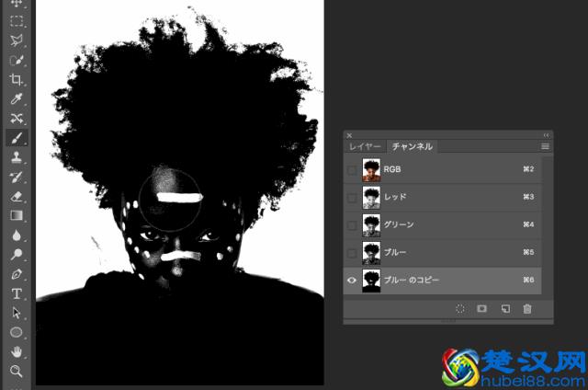Select the Crop tool

17,80
